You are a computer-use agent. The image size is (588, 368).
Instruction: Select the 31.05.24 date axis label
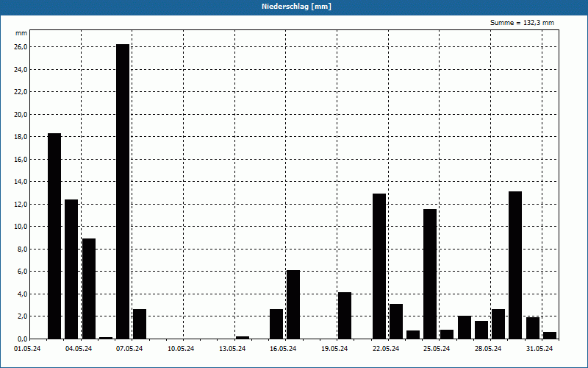coord(539,349)
